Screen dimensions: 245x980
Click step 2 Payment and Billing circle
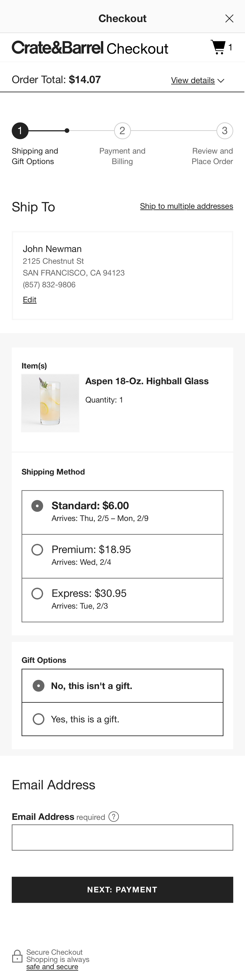tap(122, 131)
